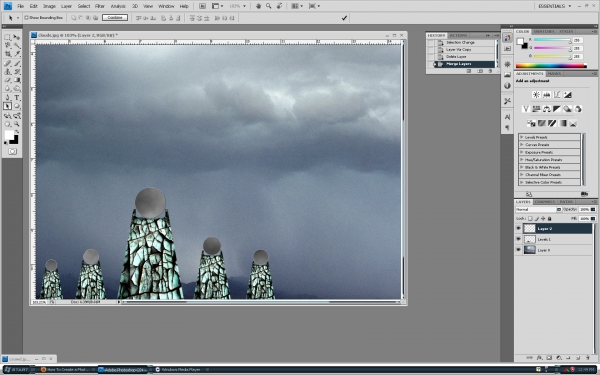
Task: Toggle visibility of bottom layer
Action: (x=518, y=250)
